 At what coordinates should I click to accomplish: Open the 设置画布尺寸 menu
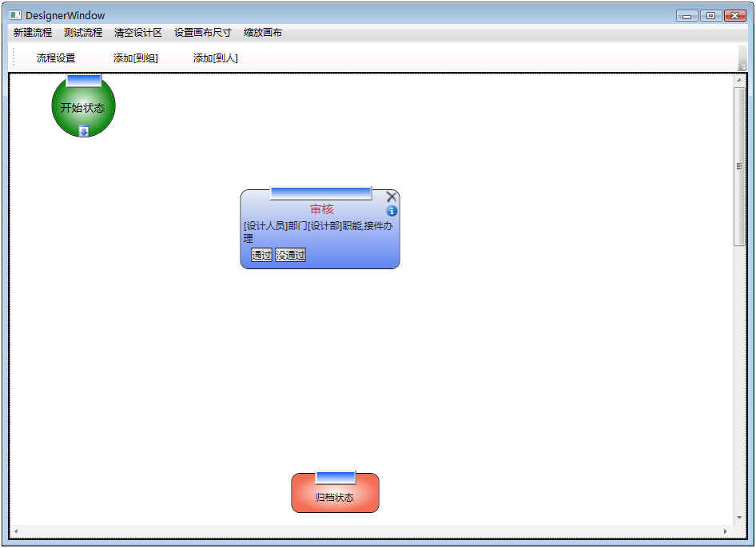pyautogui.click(x=202, y=33)
